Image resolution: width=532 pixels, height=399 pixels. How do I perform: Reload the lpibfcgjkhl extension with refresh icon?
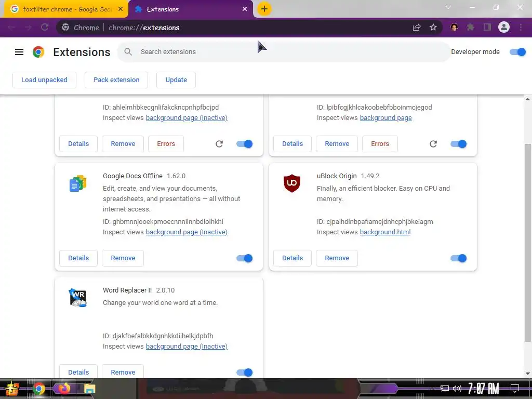433,144
